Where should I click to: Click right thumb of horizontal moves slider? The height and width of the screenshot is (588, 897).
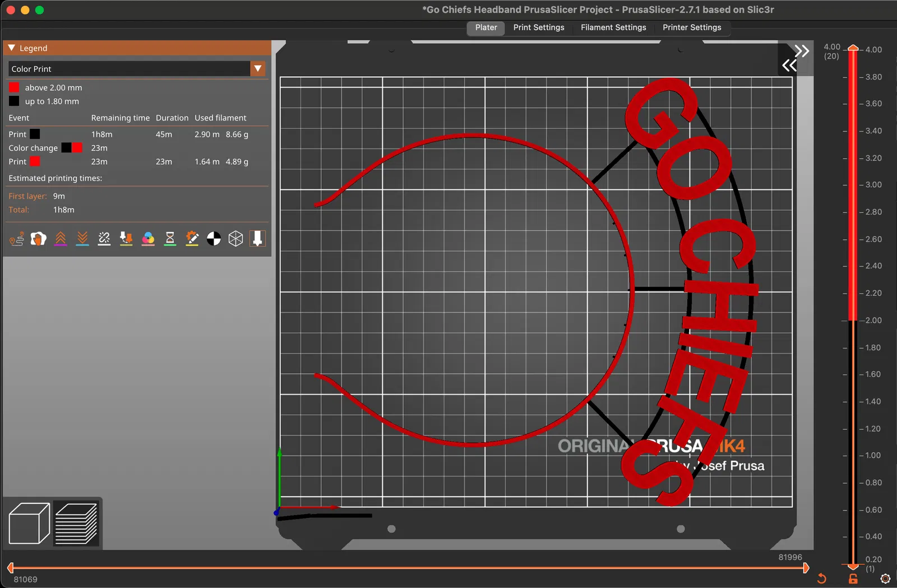[x=806, y=568]
